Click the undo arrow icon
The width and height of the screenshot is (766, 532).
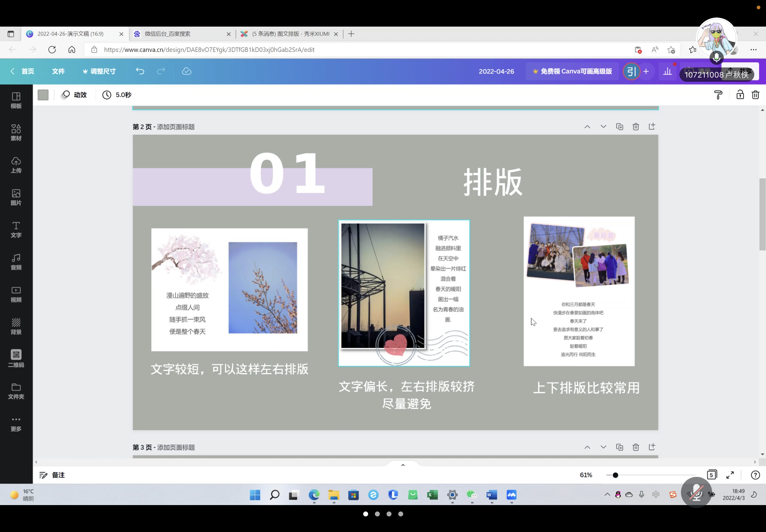point(140,71)
